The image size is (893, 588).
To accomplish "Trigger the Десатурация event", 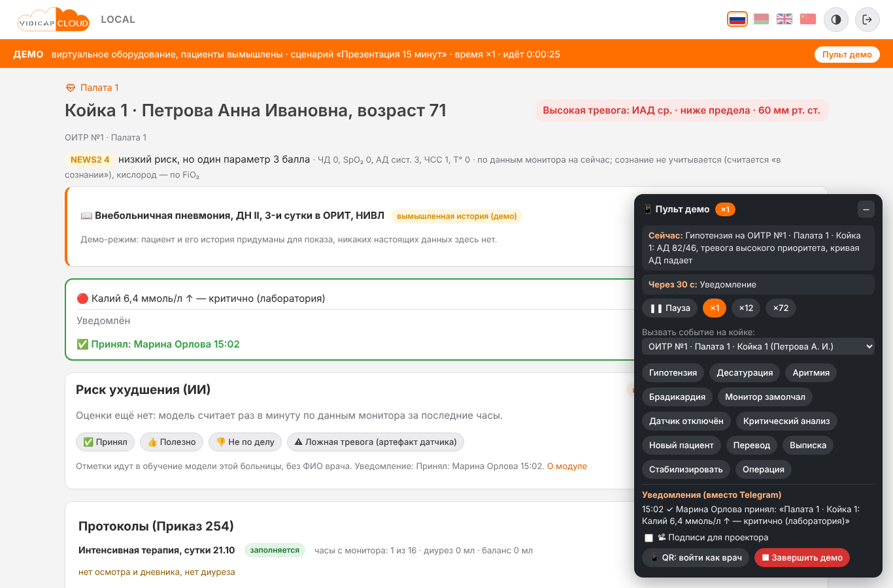I will tap(745, 373).
